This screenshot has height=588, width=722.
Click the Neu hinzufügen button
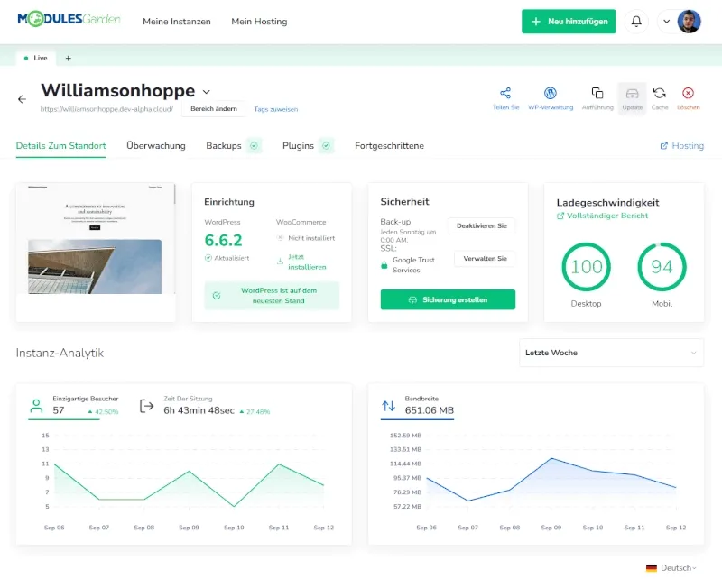[x=569, y=21]
